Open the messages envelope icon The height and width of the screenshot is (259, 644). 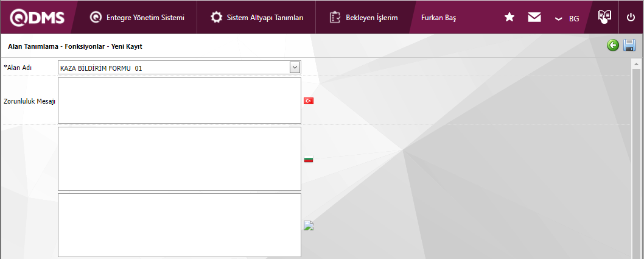tap(534, 17)
